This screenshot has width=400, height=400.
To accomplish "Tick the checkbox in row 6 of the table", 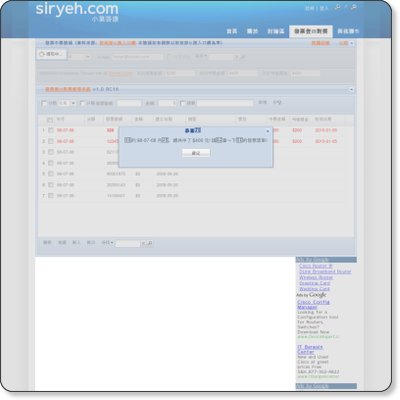I will click(51, 185).
